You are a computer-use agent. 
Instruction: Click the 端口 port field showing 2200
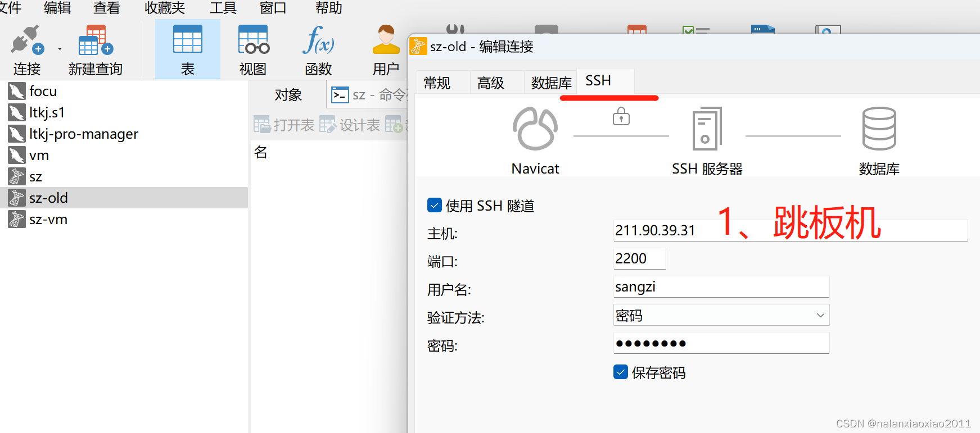[x=640, y=258]
